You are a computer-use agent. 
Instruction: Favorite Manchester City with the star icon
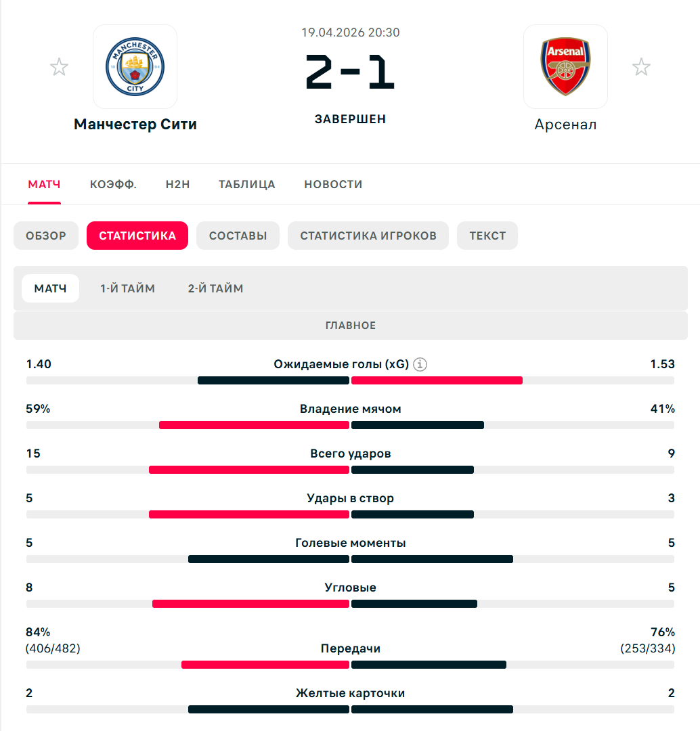pos(59,67)
